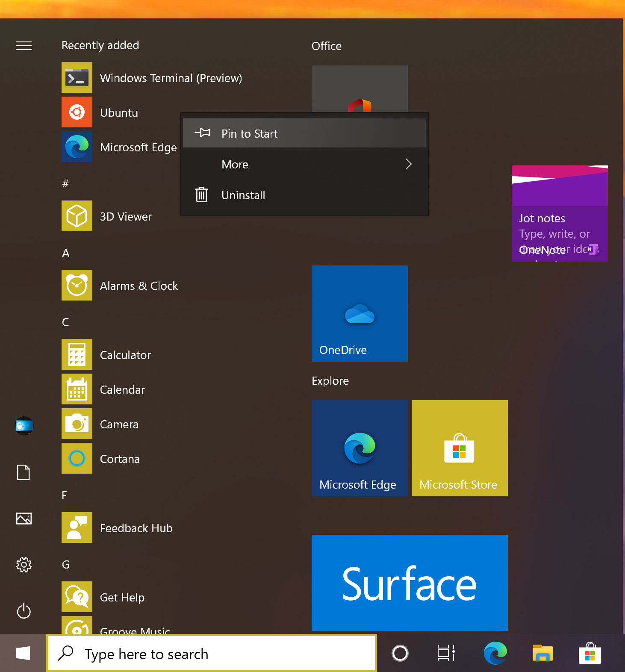
Task: Click the taskbar search box
Action: coord(212,654)
